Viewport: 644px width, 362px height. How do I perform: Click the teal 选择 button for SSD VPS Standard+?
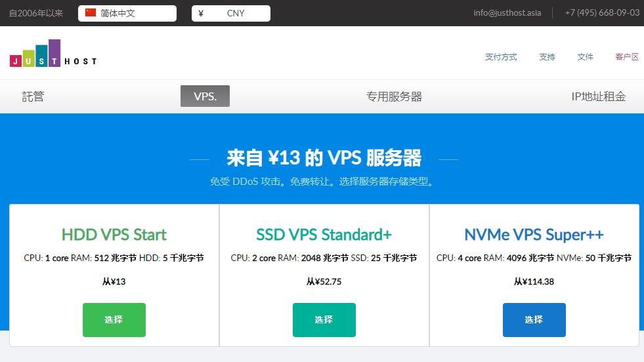pyautogui.click(x=324, y=320)
